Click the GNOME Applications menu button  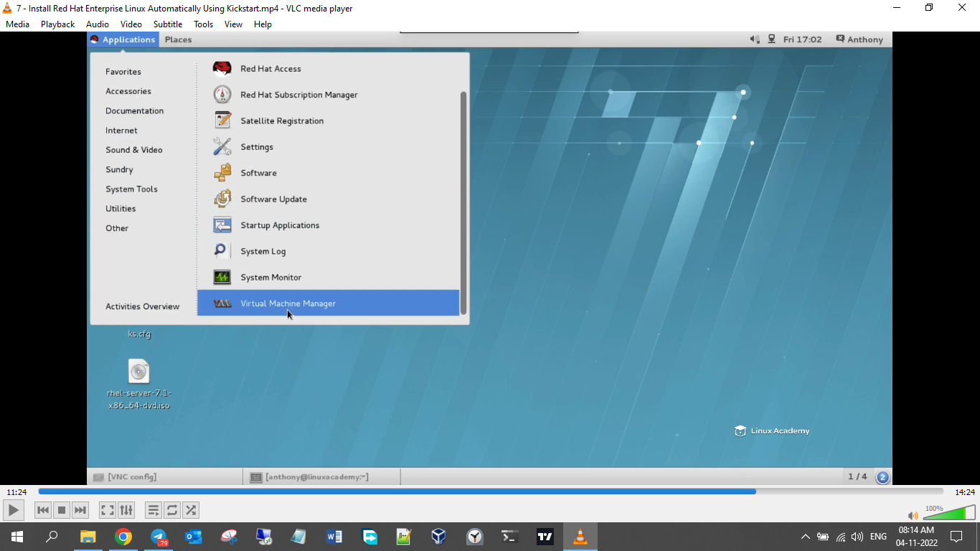(123, 39)
